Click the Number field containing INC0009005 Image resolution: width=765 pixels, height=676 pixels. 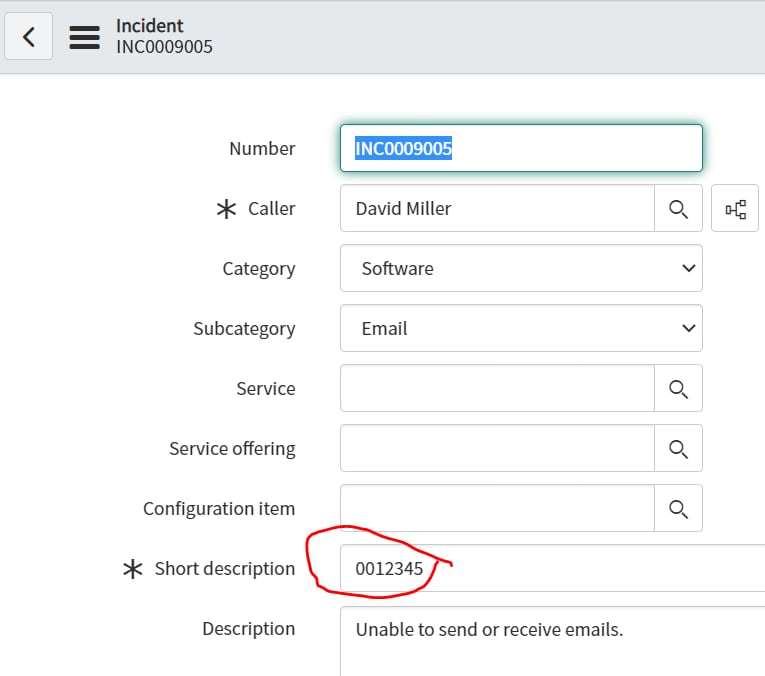(x=521, y=149)
